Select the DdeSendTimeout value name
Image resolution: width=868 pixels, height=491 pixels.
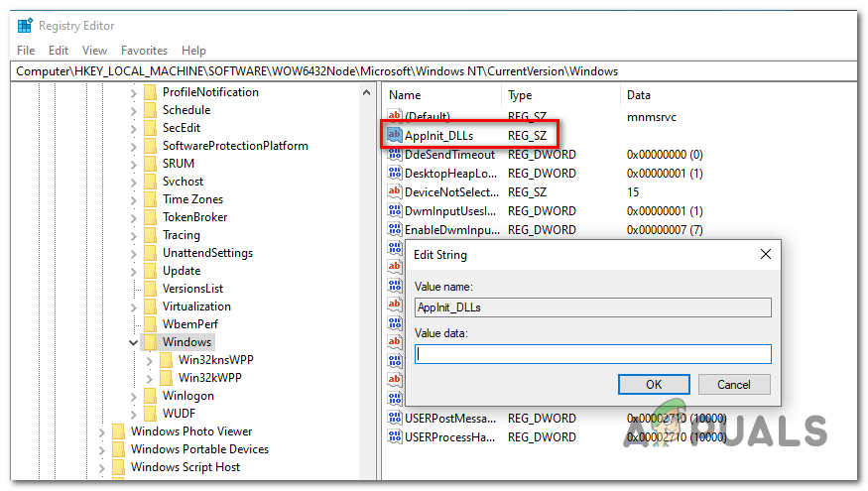pos(449,155)
